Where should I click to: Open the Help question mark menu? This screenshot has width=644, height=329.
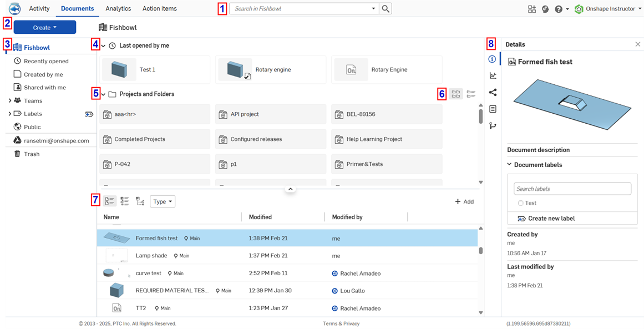click(x=561, y=9)
